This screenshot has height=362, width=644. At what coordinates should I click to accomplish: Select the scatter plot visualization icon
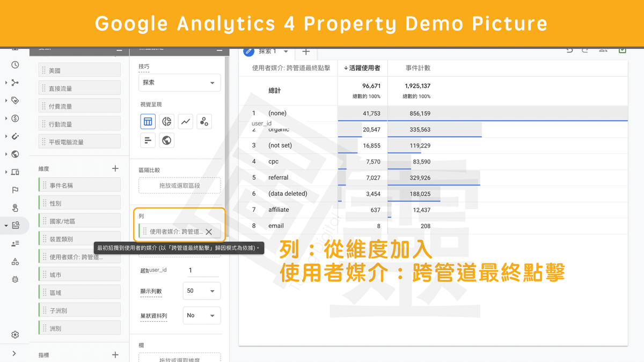[204, 122]
